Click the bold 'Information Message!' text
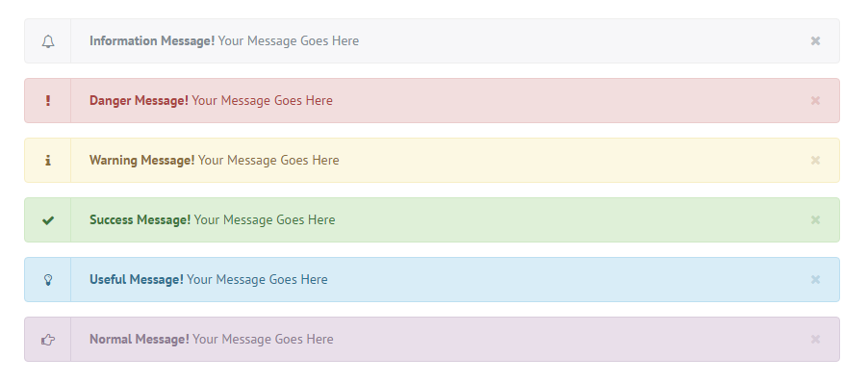 pyautogui.click(x=152, y=41)
